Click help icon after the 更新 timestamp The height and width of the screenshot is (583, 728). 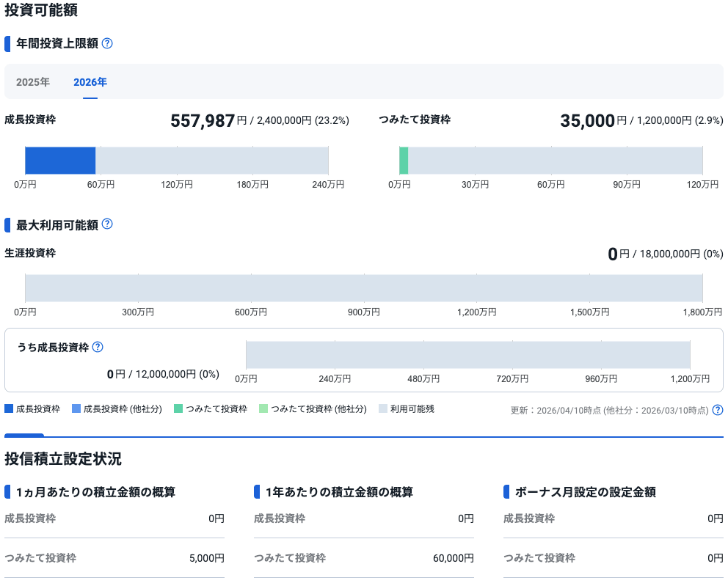[718, 410]
